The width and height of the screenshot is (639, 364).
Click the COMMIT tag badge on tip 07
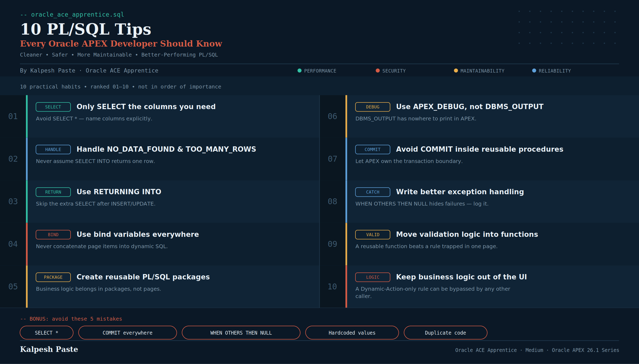(x=373, y=150)
